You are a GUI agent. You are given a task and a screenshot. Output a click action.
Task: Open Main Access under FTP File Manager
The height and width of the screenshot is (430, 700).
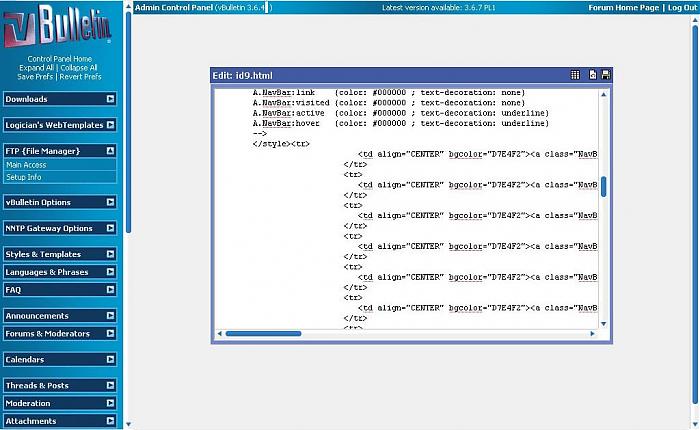coord(26,165)
